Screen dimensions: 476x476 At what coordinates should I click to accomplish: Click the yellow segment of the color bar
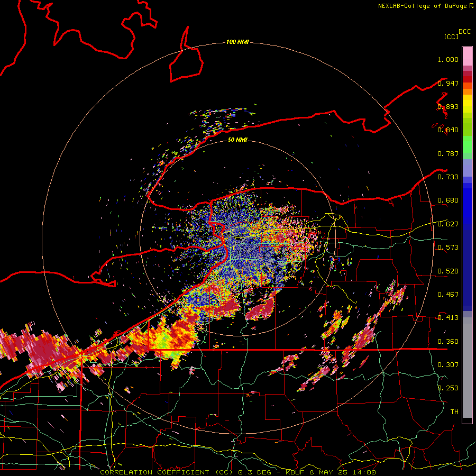[x=467, y=104]
